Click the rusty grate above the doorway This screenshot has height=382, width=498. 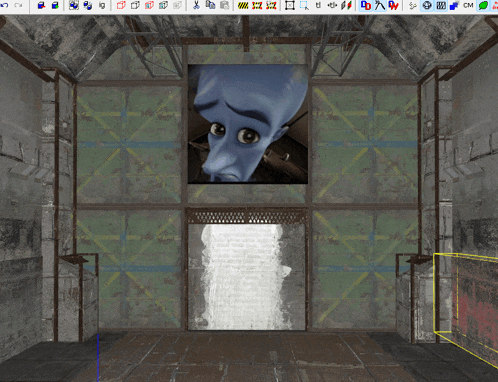[247, 216]
